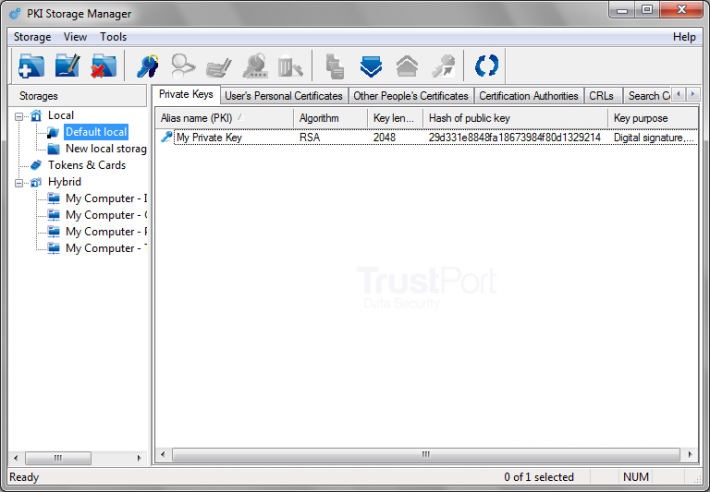
Task: Click the grey key export arrow icon
Action: (x=443, y=67)
